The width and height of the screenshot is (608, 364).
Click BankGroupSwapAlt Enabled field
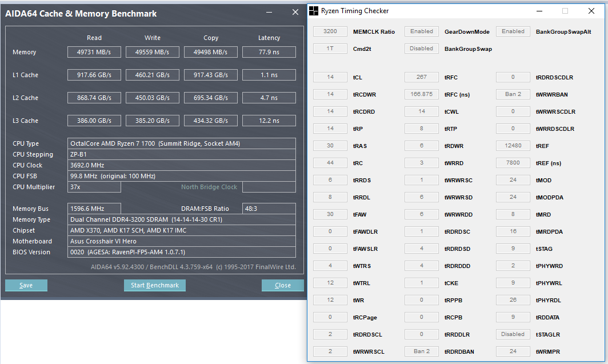pos(513,31)
